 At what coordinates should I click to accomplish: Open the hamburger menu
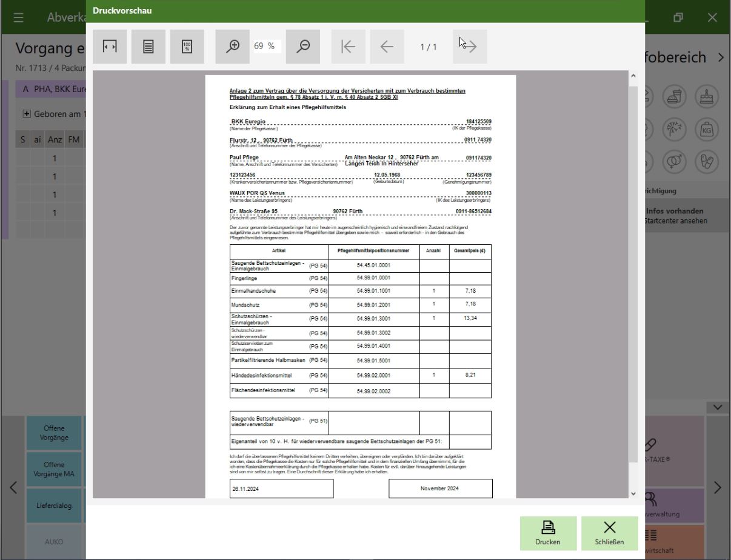(x=19, y=18)
